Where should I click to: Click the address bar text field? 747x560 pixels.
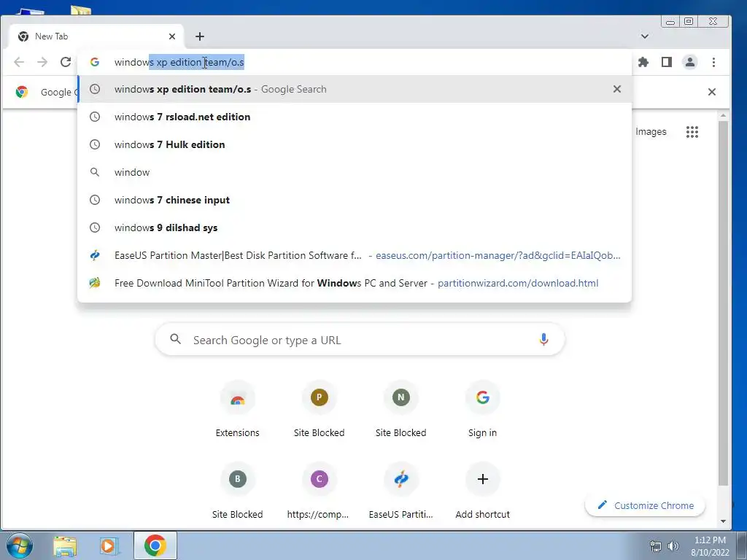tap(355, 62)
